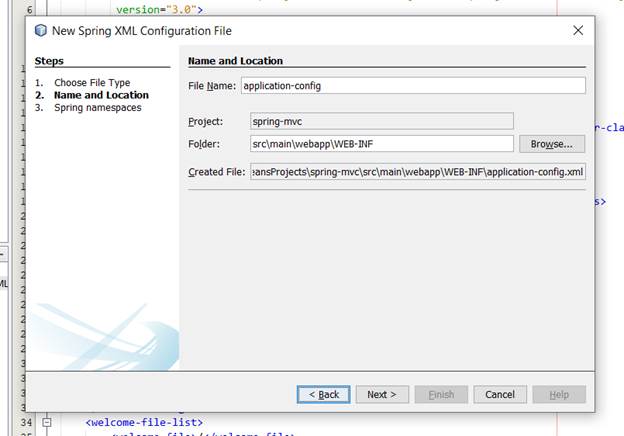The width and height of the screenshot is (624, 436).
Task: Click the 'Folder:' label
Action: [x=204, y=144]
